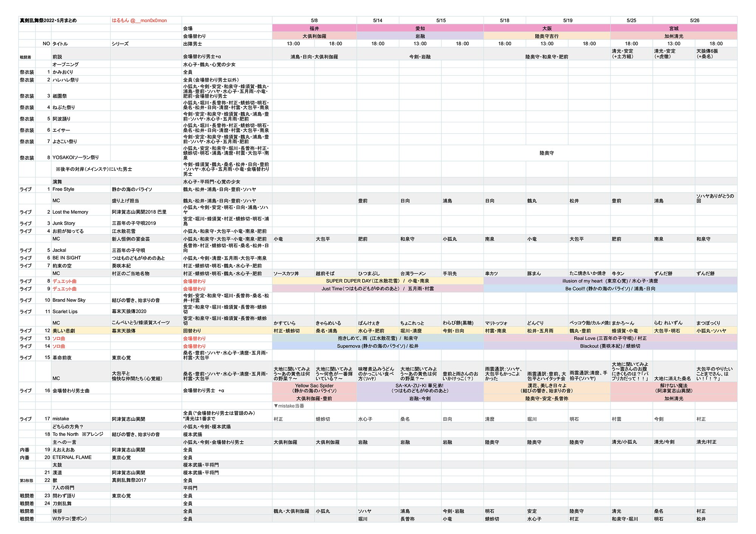
Task: Click the ▼mistake当番 marker cell
Action: point(289,406)
